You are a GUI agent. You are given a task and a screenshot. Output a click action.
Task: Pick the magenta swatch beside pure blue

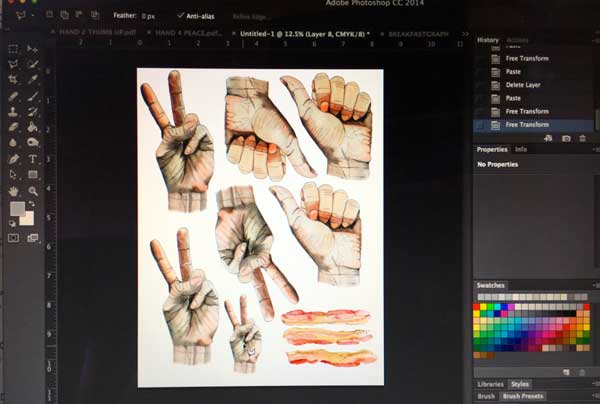click(x=510, y=307)
